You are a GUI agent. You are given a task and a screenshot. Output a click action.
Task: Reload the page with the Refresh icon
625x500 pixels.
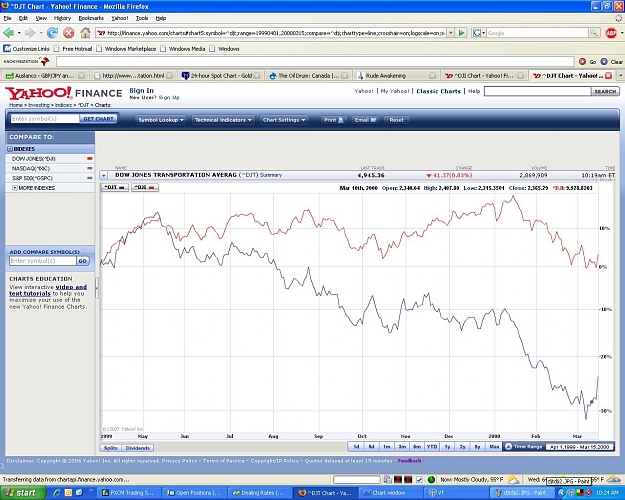tap(52, 33)
